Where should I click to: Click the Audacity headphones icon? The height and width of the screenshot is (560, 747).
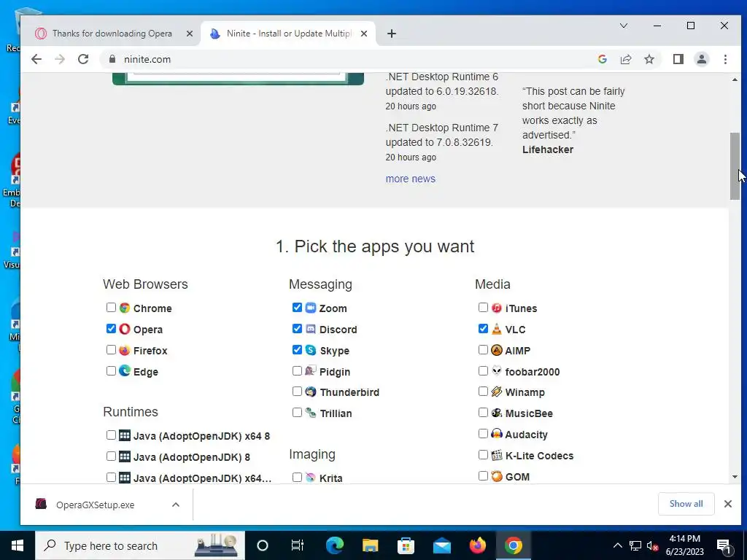pos(496,434)
